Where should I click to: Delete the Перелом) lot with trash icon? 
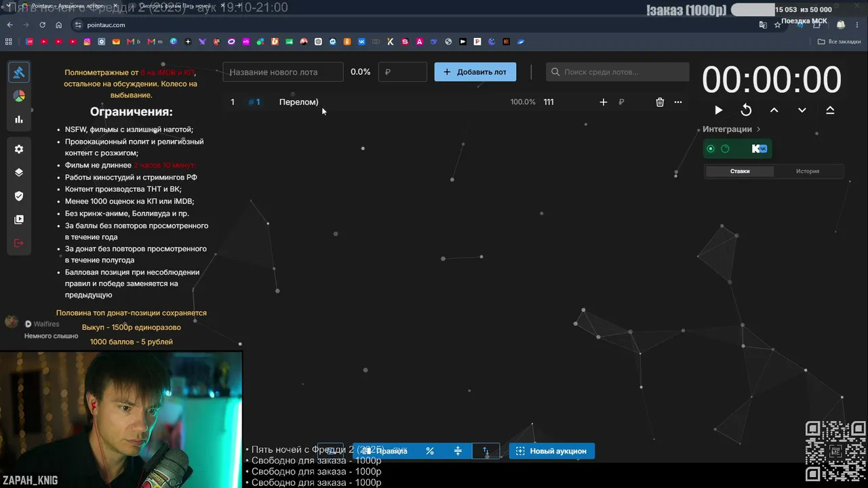tap(660, 102)
